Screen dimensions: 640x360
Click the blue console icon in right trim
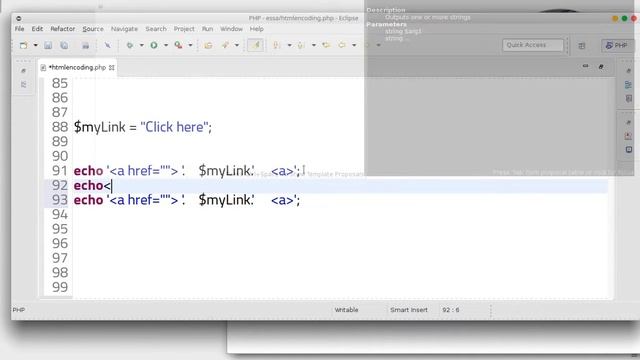[629, 150]
